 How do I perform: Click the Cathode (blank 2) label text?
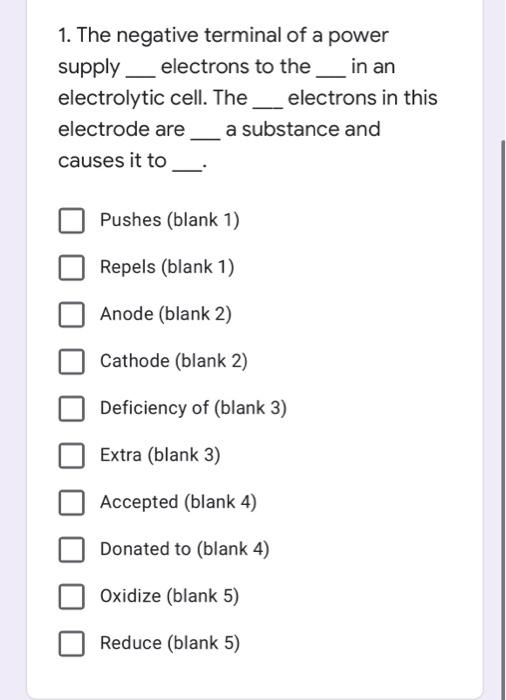click(174, 361)
